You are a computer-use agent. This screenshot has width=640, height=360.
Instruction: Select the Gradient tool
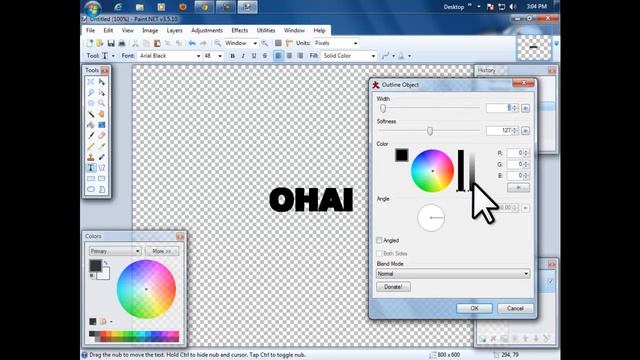pos(102,124)
